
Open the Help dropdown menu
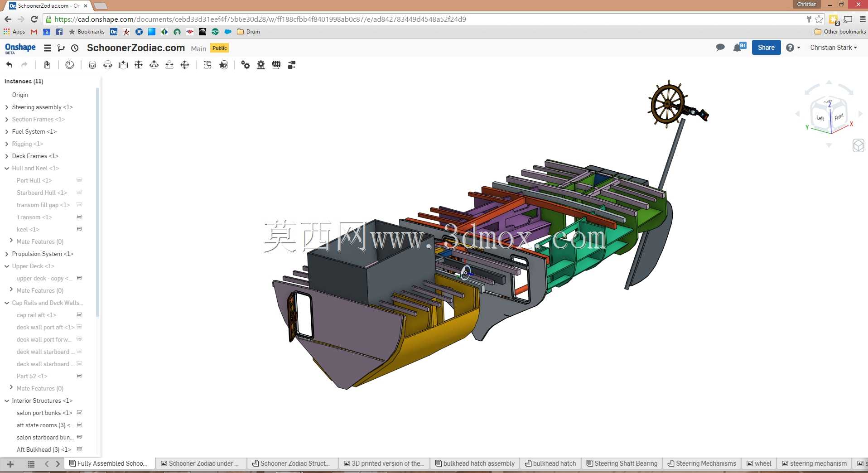pyautogui.click(x=793, y=48)
